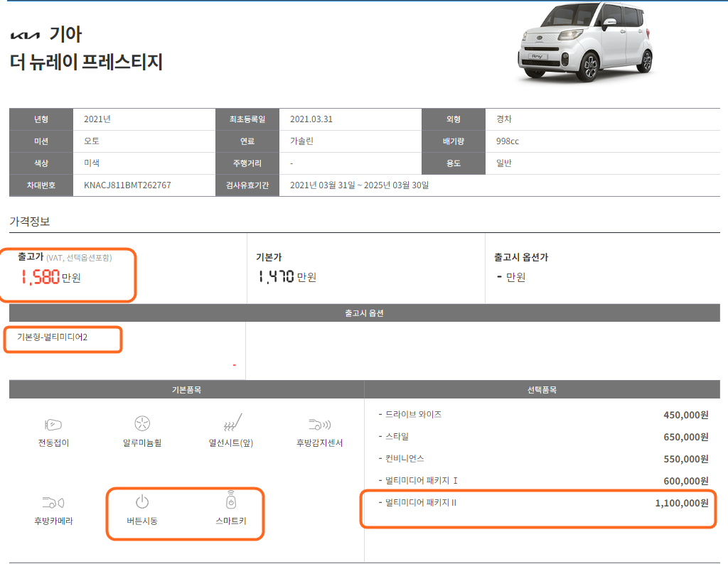
Task: Select the 색상 header cell
Action: (41, 163)
